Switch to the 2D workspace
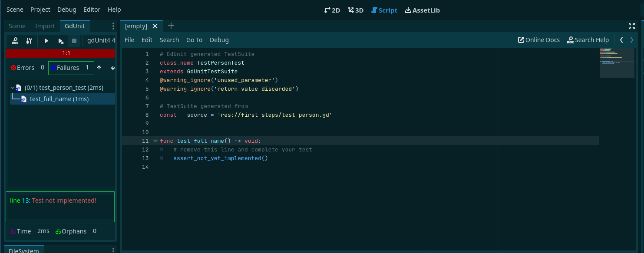This screenshot has height=253, width=644. [x=332, y=10]
